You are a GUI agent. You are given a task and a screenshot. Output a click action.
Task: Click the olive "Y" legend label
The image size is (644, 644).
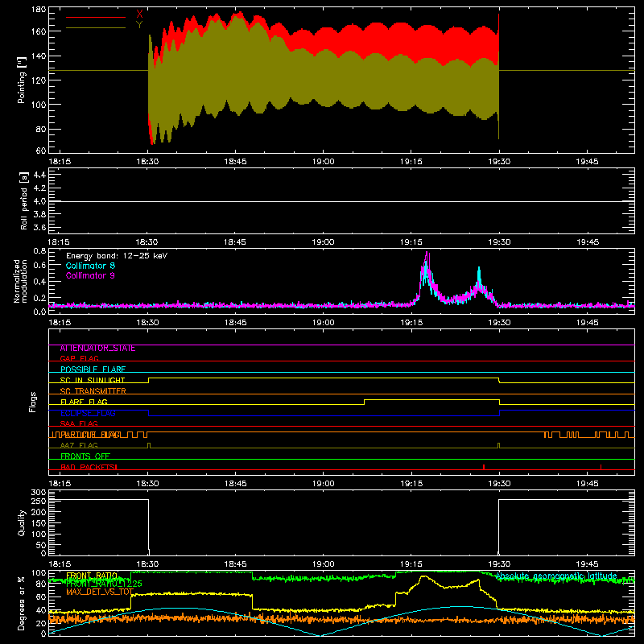click(139, 25)
